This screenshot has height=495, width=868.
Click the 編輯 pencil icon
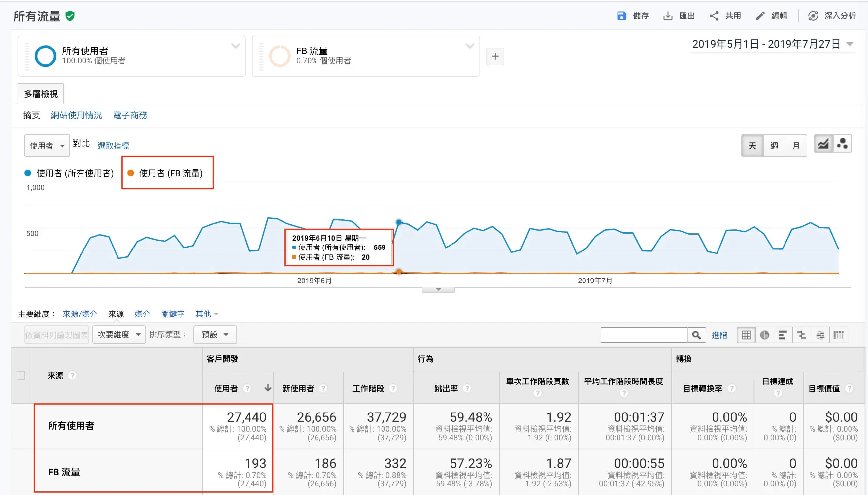[x=760, y=16]
